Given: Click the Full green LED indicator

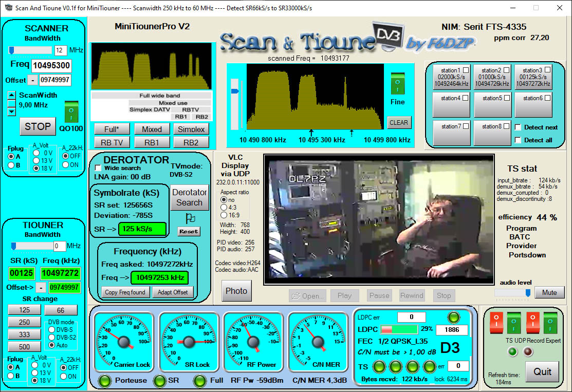Looking at the screenshot, I should point(199,381).
